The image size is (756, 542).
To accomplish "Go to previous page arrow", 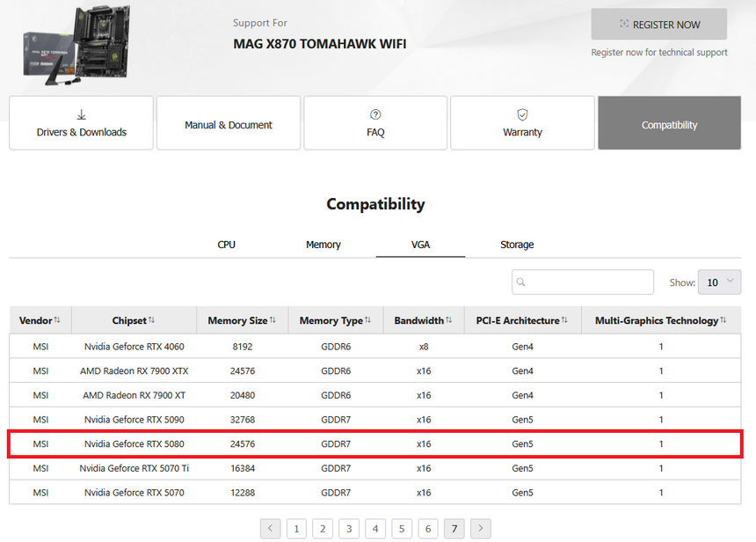I will [x=271, y=528].
